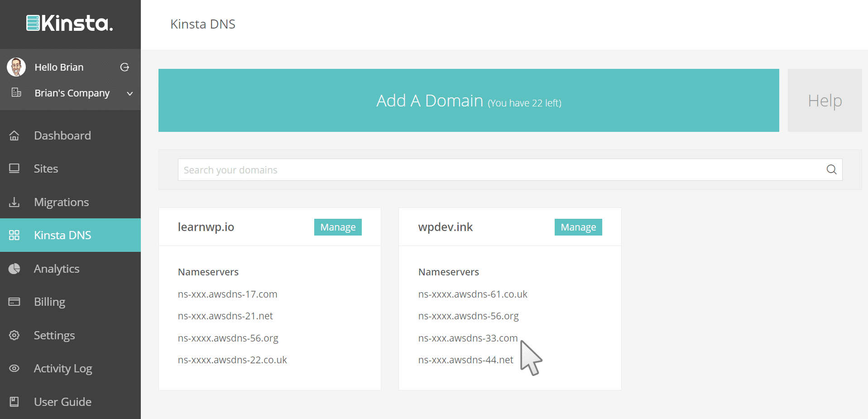Click the Kinsta DNS grid icon

pyautogui.click(x=14, y=235)
